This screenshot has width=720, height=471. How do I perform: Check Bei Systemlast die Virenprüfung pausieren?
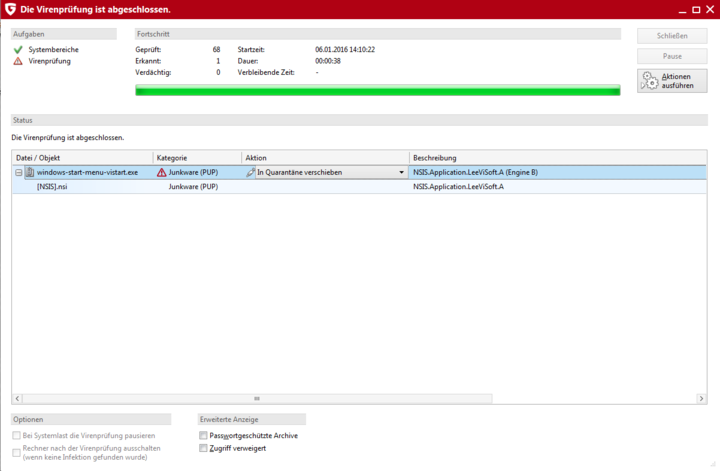(x=16, y=436)
